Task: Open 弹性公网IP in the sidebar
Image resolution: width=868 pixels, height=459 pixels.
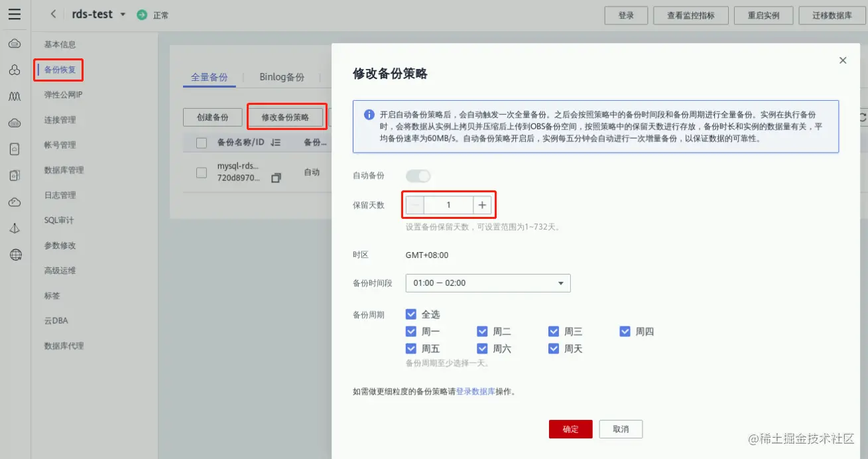Action: coord(63,95)
